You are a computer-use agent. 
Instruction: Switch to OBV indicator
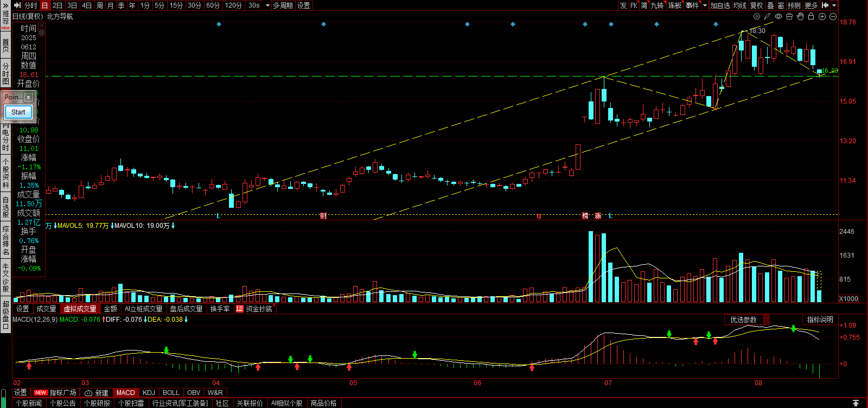[x=193, y=393]
